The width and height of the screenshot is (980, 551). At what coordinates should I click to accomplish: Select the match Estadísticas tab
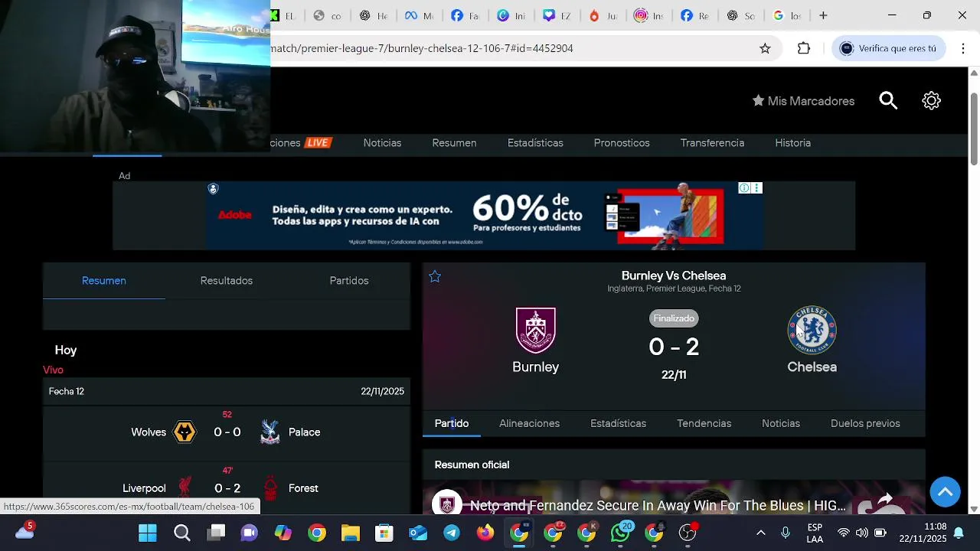[618, 423]
